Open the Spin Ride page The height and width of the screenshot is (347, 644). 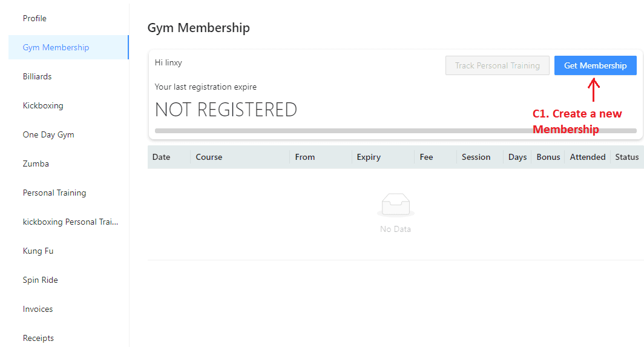pos(40,280)
